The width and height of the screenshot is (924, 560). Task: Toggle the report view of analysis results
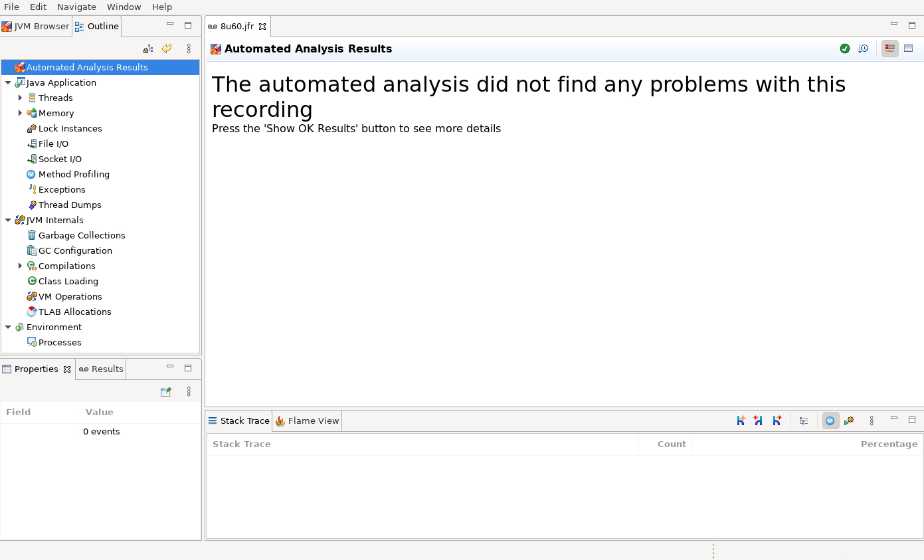pos(889,48)
